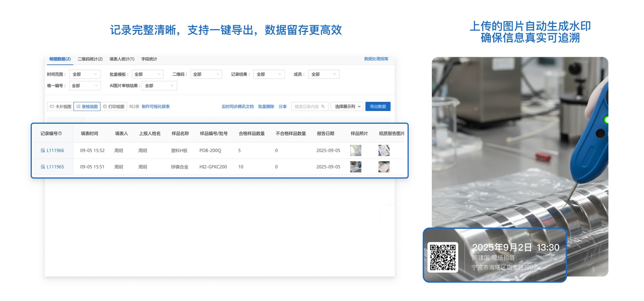Click the search magnifier icon
The image size is (644, 301).
323,107
